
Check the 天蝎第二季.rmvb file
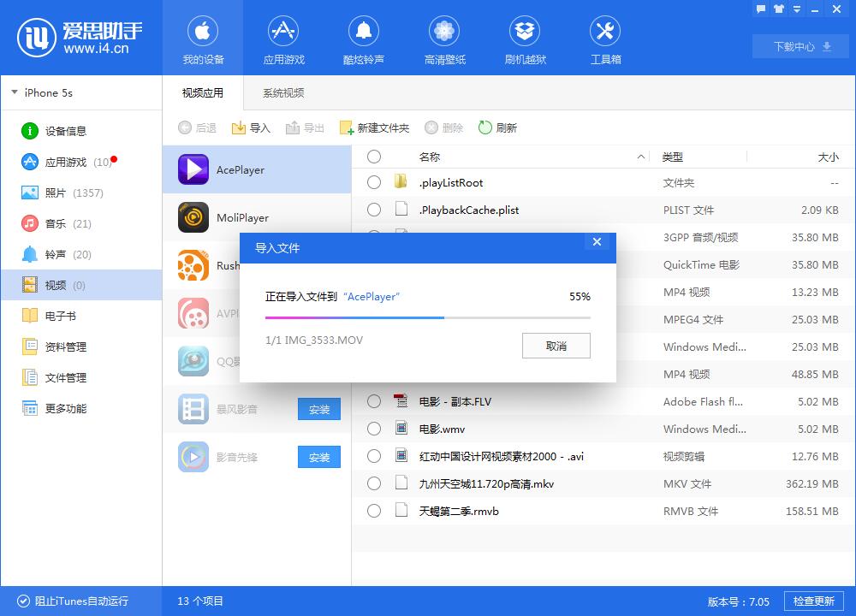click(x=374, y=511)
